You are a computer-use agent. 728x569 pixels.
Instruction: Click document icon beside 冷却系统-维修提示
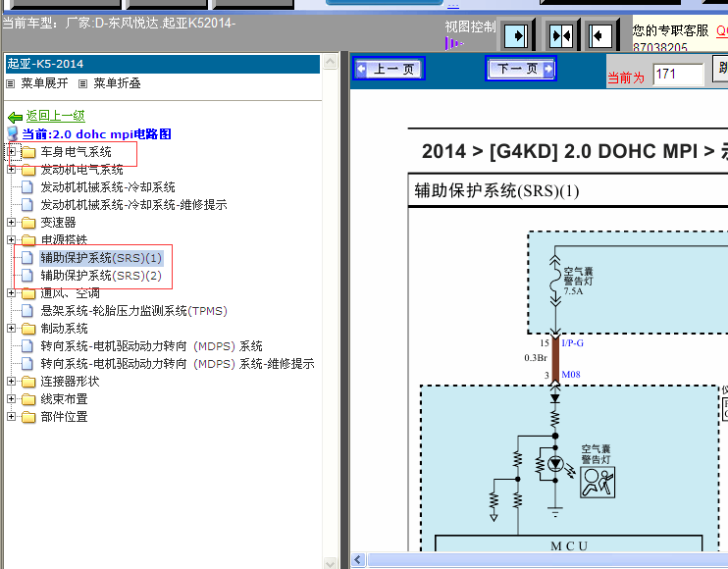[27, 205]
